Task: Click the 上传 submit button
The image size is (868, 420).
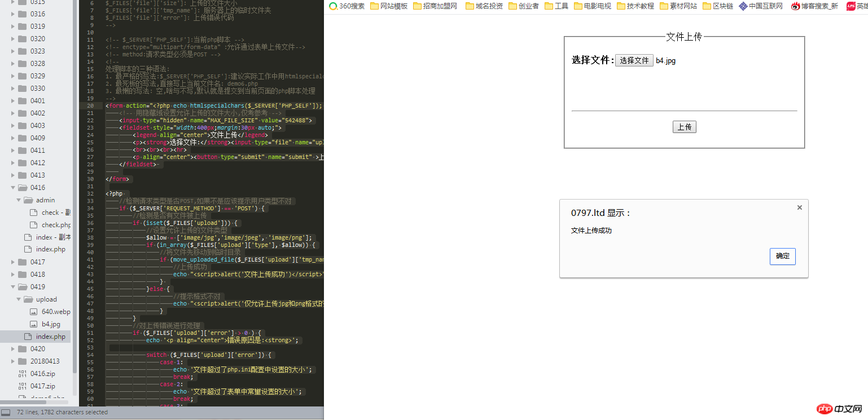Action: click(685, 127)
